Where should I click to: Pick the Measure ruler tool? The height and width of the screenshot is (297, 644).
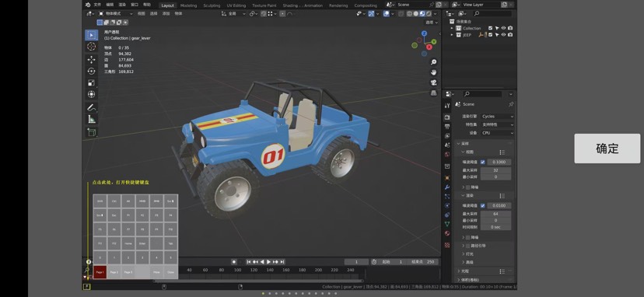(x=91, y=119)
